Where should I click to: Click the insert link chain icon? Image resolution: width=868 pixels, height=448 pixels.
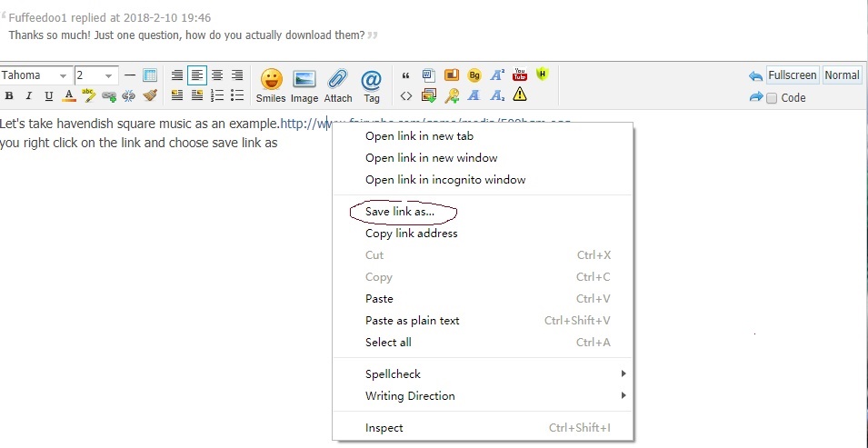tap(109, 95)
